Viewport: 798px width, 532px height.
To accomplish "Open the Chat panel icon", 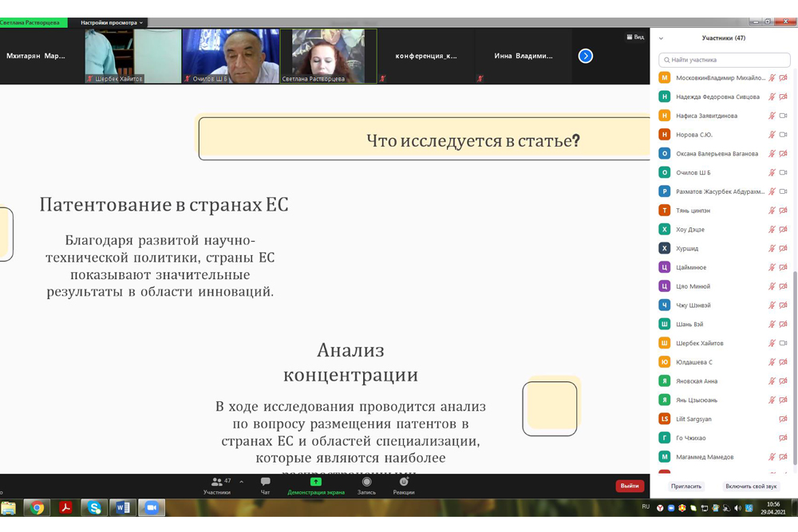I will pos(265,483).
